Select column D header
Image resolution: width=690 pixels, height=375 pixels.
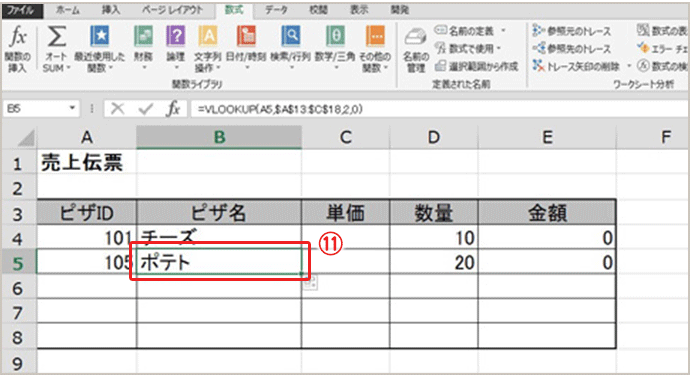click(433, 137)
